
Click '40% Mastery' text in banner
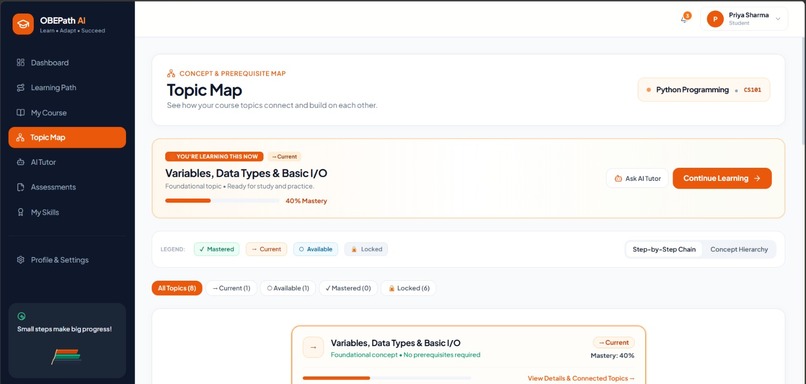[306, 201]
